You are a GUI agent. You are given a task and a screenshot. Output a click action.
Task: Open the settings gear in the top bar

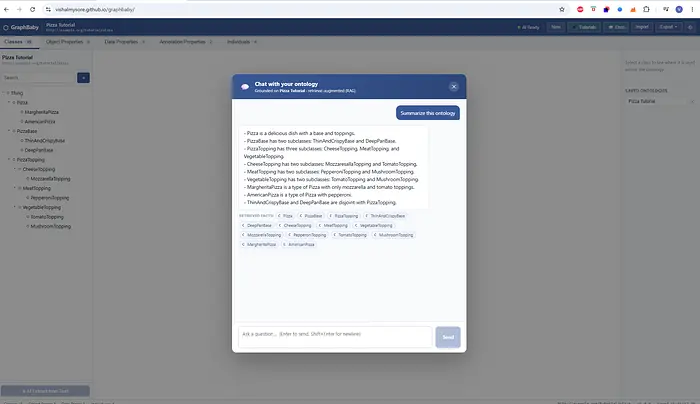(690, 27)
